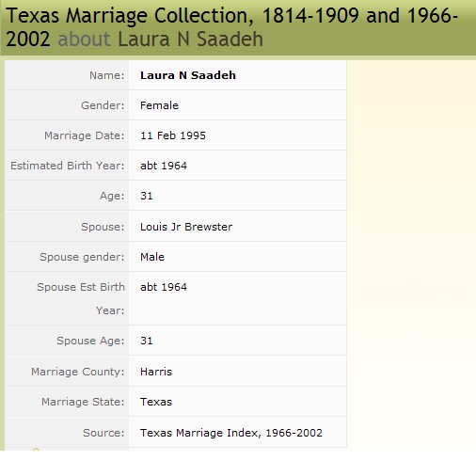The width and height of the screenshot is (476, 461).
Task: Click the Gender value Female
Action: pyautogui.click(x=159, y=105)
